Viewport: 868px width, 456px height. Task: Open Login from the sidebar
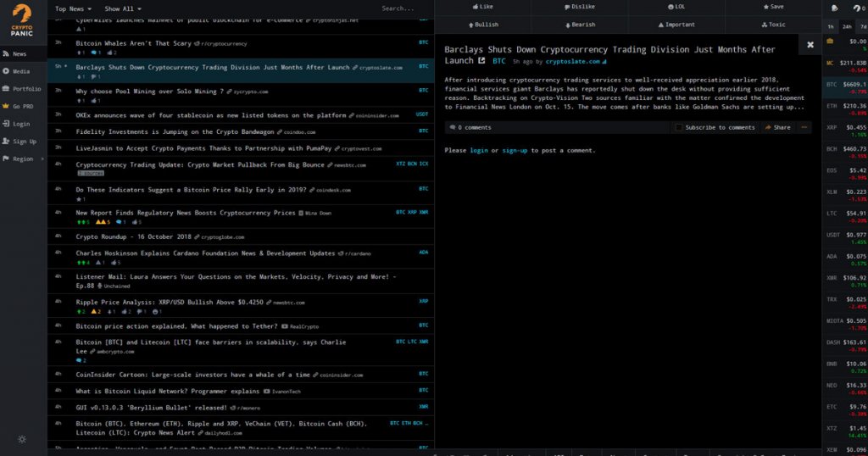(x=23, y=124)
